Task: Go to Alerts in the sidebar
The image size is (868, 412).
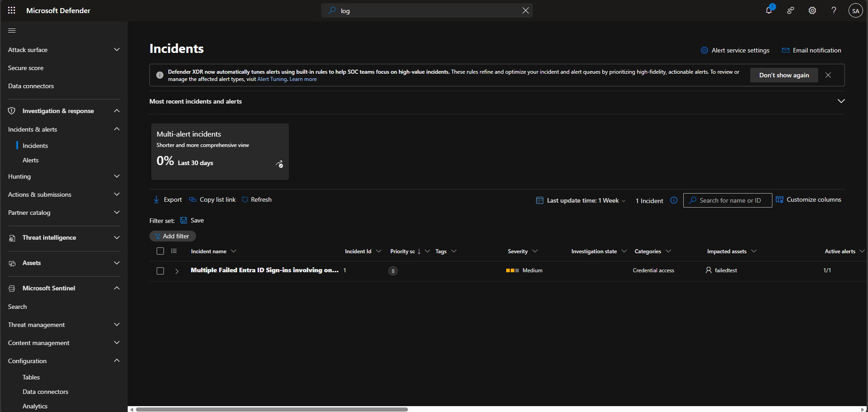Action: coord(31,160)
